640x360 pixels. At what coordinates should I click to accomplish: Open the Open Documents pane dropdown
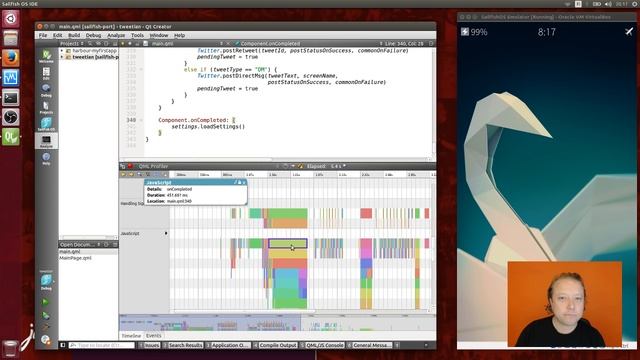80,244
